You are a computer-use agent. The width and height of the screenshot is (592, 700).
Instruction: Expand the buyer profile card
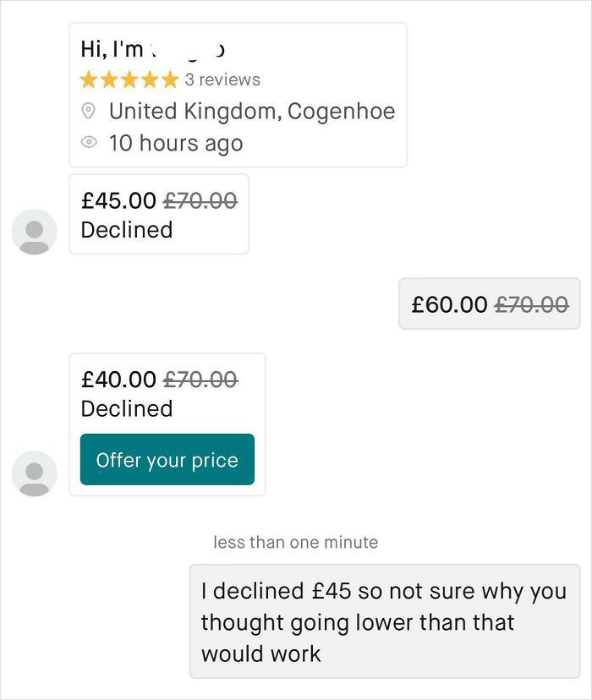pos(238,96)
